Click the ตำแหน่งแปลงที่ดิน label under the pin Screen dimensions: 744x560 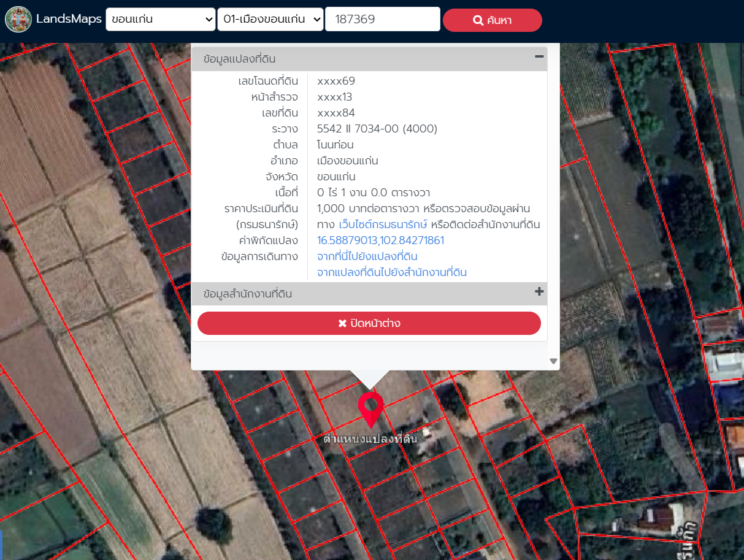370,439
